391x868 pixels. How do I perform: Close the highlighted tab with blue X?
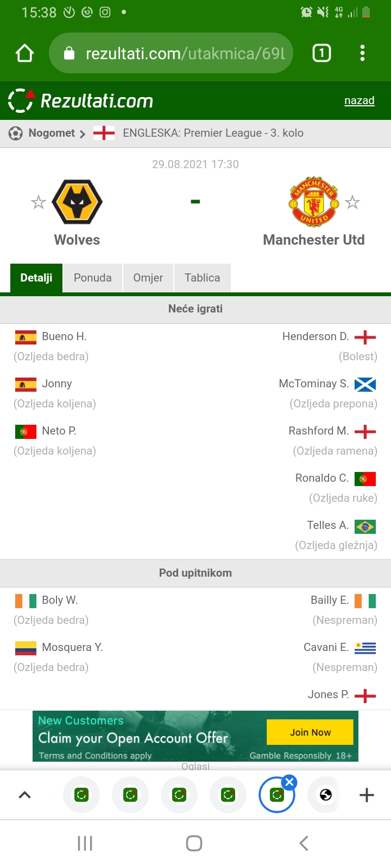[x=289, y=782]
